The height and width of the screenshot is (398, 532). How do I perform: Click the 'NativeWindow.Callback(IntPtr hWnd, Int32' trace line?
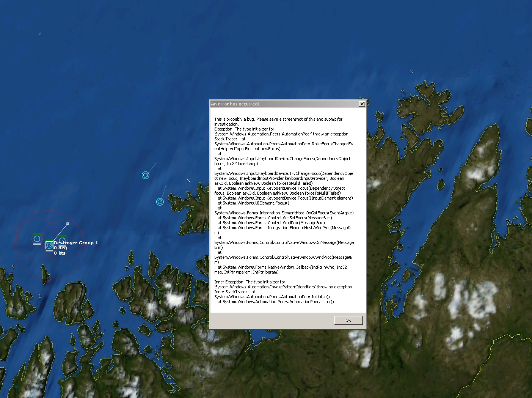tap(282, 267)
